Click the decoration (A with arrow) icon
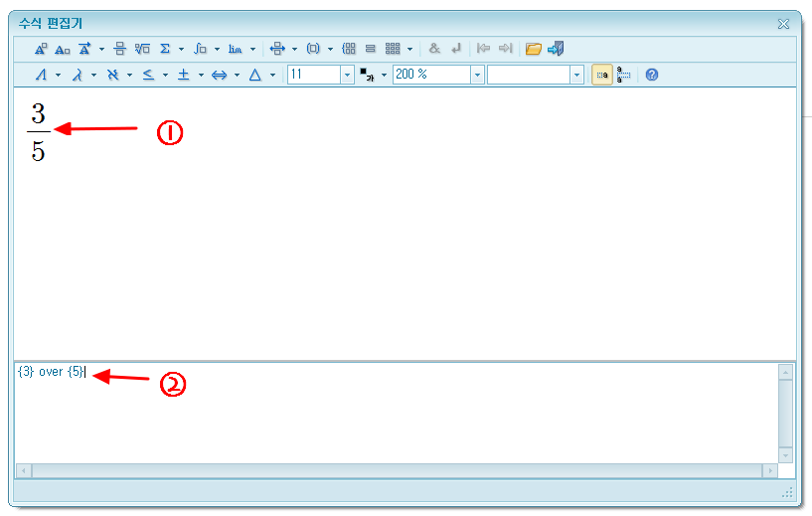This screenshot has width=812, height=516. 84,50
